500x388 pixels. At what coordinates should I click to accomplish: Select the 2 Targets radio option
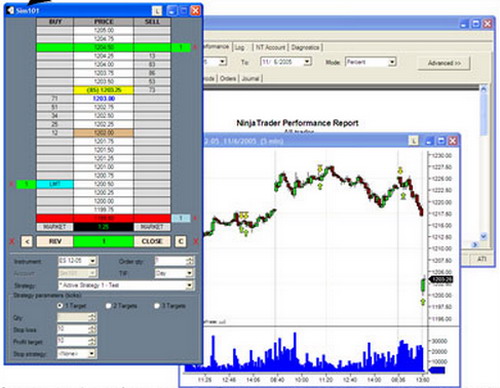point(108,306)
